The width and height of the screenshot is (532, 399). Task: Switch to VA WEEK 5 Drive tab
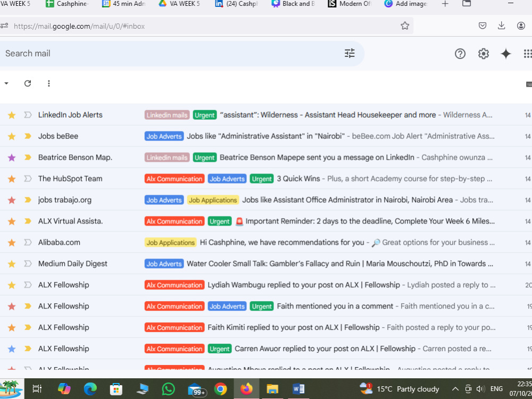tap(180, 4)
